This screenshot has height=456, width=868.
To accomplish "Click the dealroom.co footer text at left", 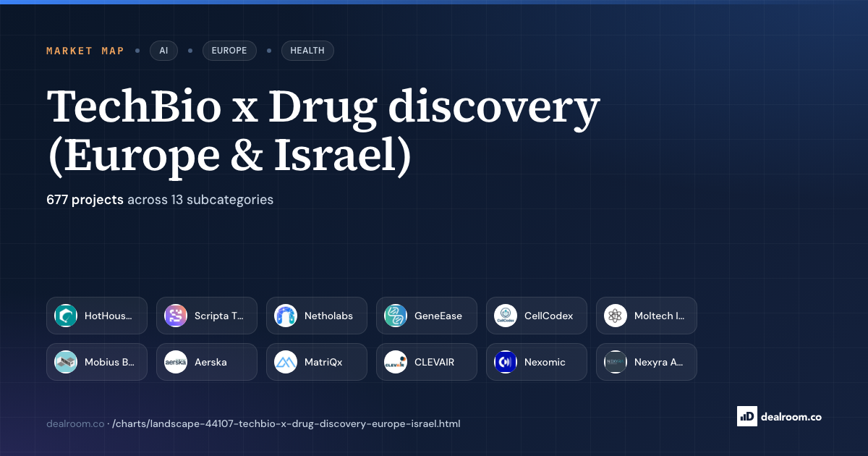I will coord(75,423).
